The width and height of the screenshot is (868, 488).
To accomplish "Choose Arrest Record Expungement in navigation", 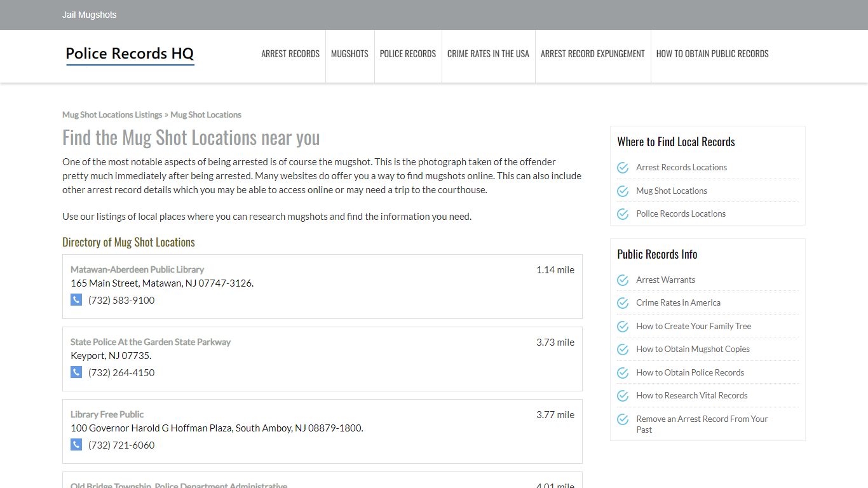I will tap(593, 54).
